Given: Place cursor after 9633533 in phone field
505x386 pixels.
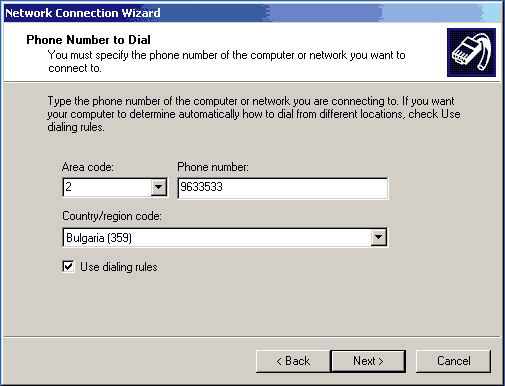Looking at the screenshot, I should [223, 187].
